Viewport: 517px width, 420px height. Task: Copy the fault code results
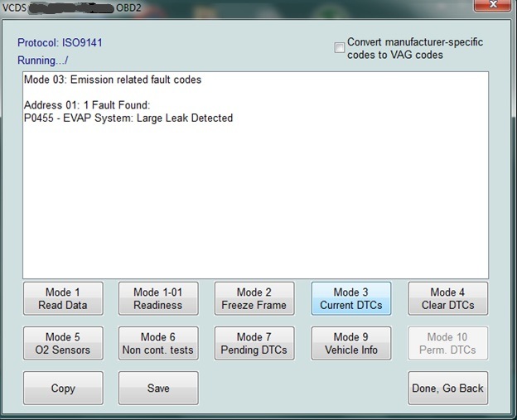click(63, 388)
